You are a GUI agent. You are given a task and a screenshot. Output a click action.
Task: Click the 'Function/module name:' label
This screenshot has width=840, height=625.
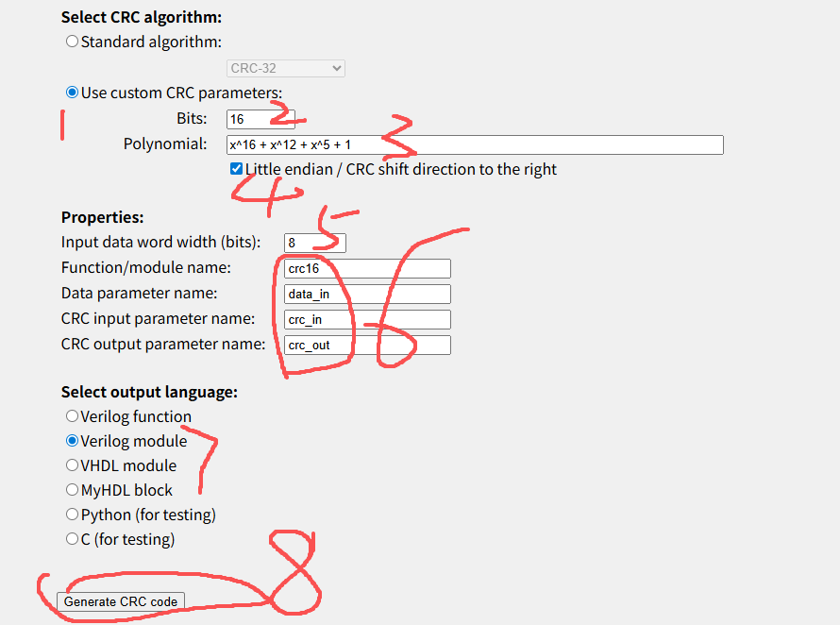click(145, 267)
